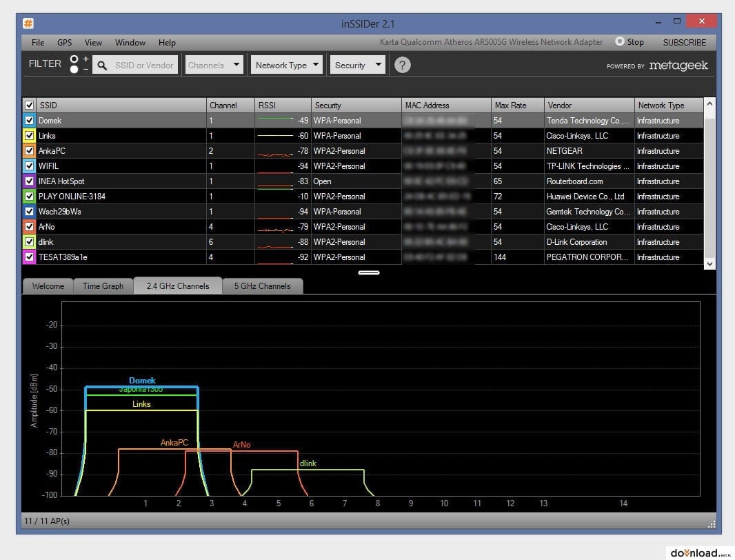Toggle the select-all checkbox in SSID header
This screenshot has width=735, height=560.
click(30, 105)
